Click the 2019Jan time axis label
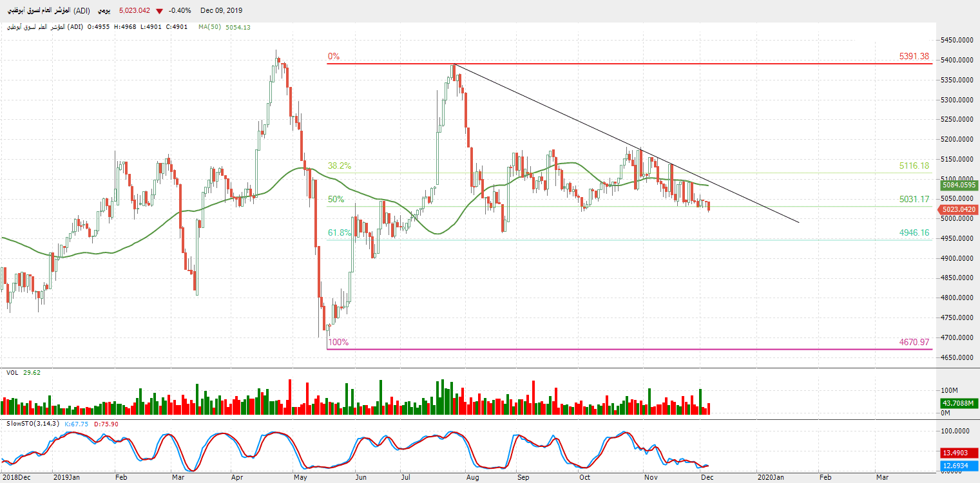This screenshot has width=980, height=483. coord(66,478)
